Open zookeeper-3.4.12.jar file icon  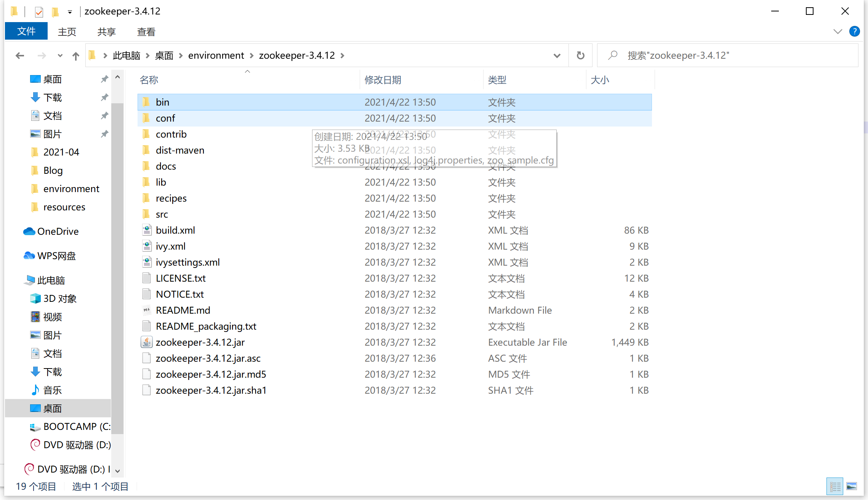pos(147,342)
